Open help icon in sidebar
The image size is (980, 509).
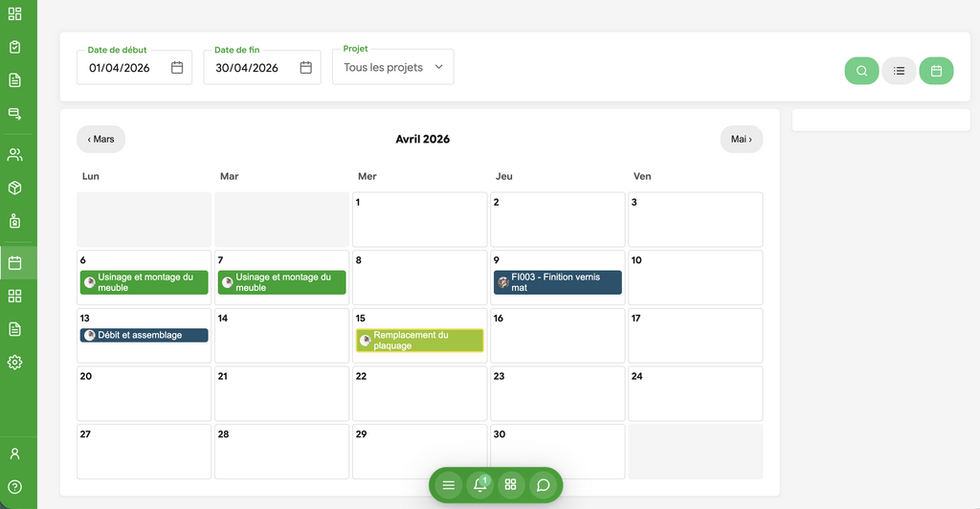click(14, 487)
